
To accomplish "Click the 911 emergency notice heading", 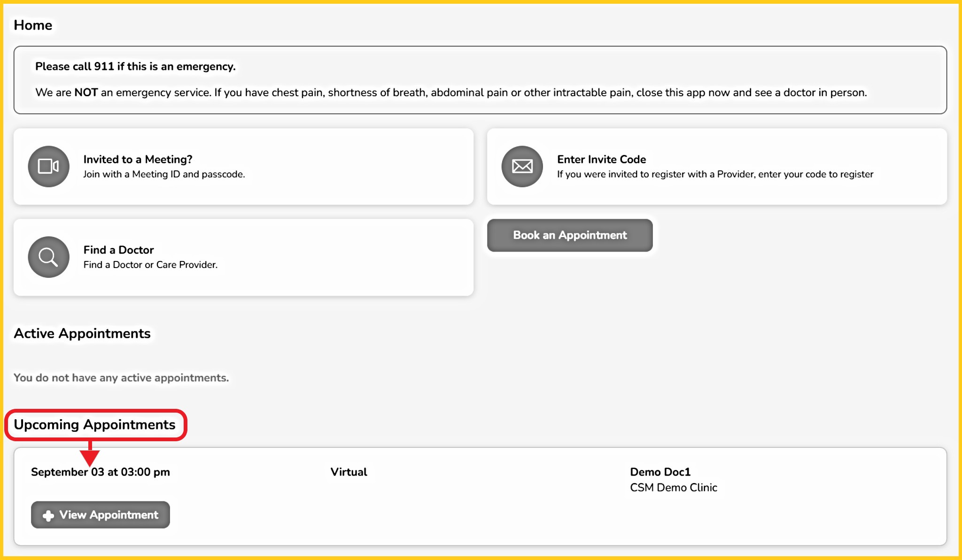I will (135, 67).
